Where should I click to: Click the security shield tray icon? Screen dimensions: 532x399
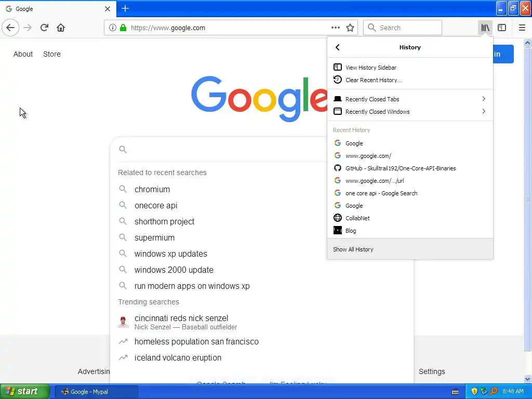[474, 392]
